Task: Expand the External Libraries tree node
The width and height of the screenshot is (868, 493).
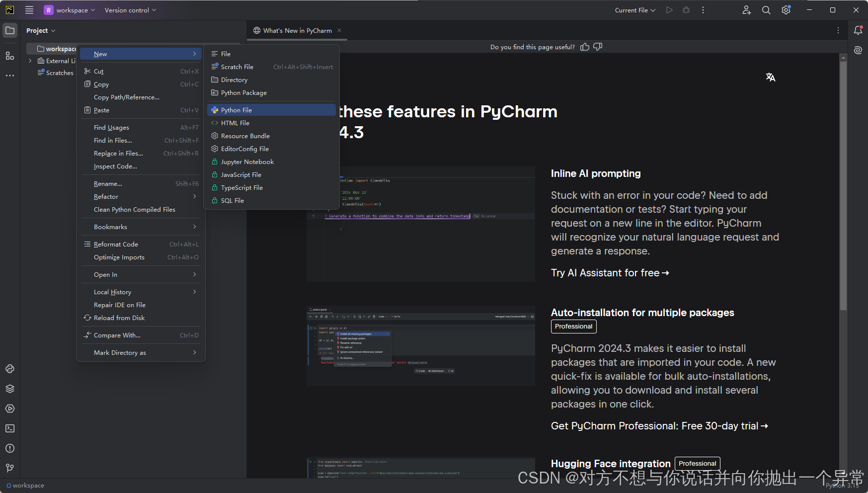Action: [30, 61]
